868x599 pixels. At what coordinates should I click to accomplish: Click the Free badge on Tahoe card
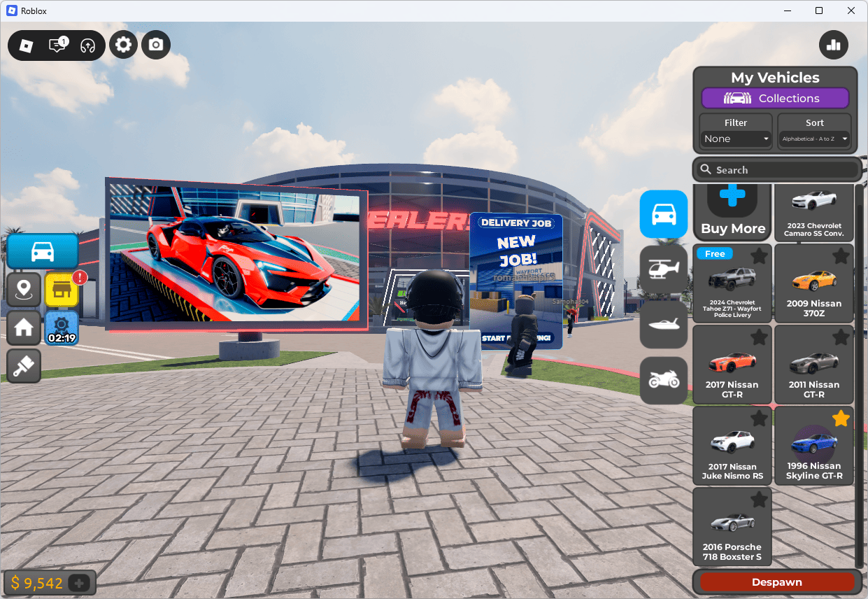715,254
